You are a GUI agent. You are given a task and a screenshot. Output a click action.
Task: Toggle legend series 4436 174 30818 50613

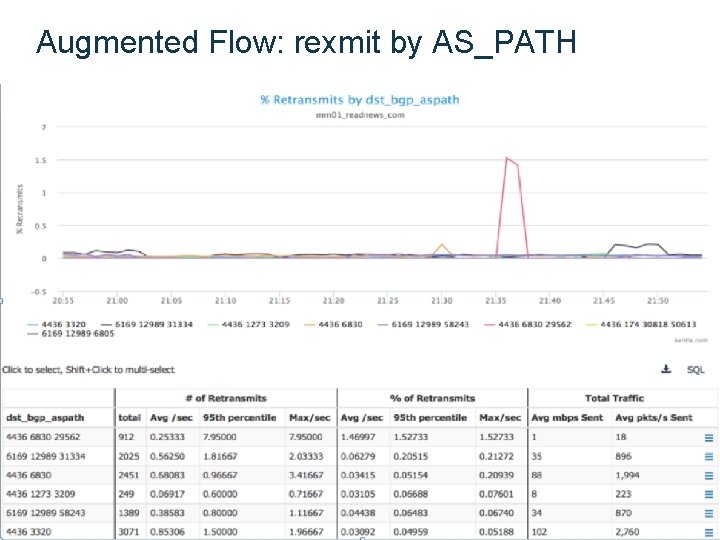pos(641,324)
